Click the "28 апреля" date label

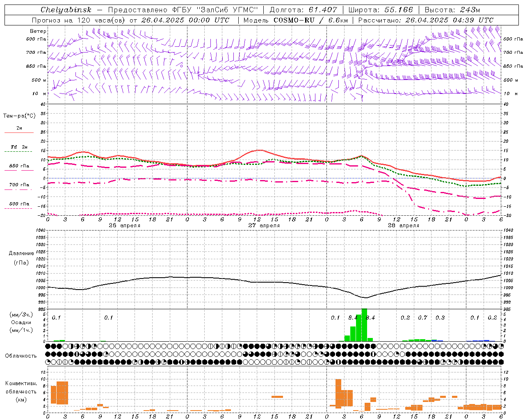click(x=403, y=226)
